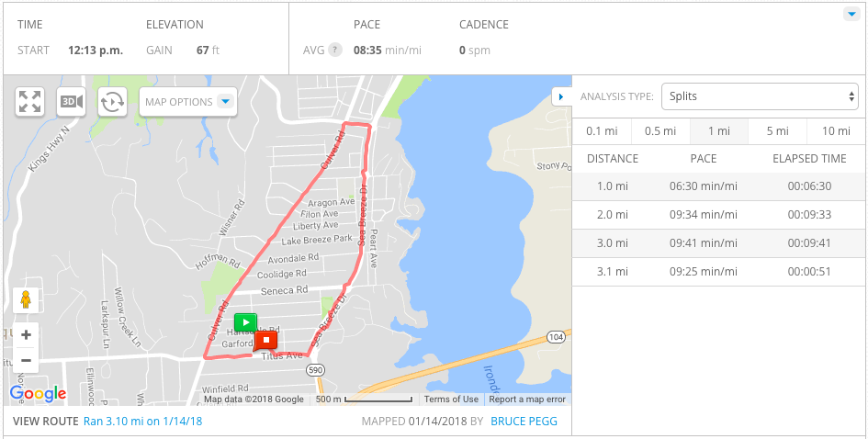The image size is (868, 439).
Task: Zoom in on the map
Action: click(26, 335)
